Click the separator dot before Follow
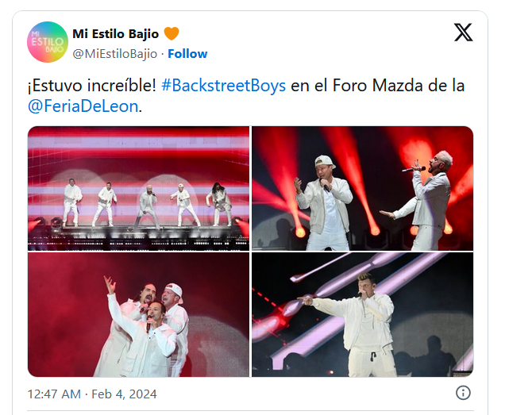 [163, 54]
